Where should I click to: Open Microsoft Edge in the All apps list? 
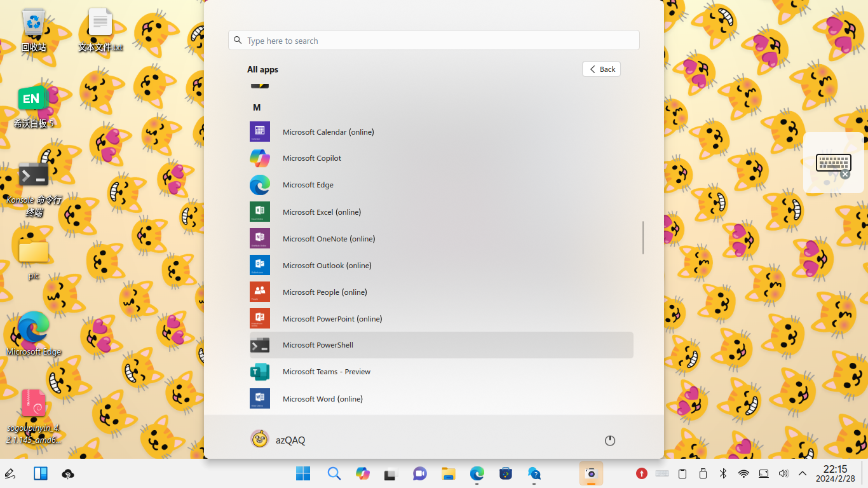442,185
